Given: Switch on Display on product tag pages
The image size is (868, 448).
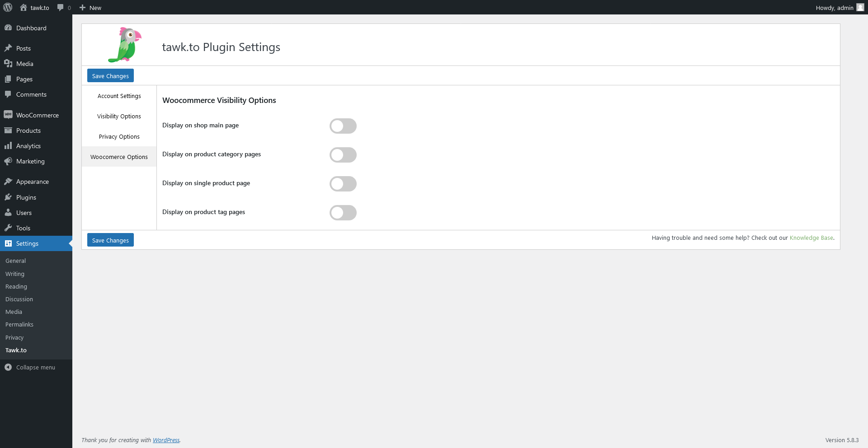Looking at the screenshot, I should 343,213.
